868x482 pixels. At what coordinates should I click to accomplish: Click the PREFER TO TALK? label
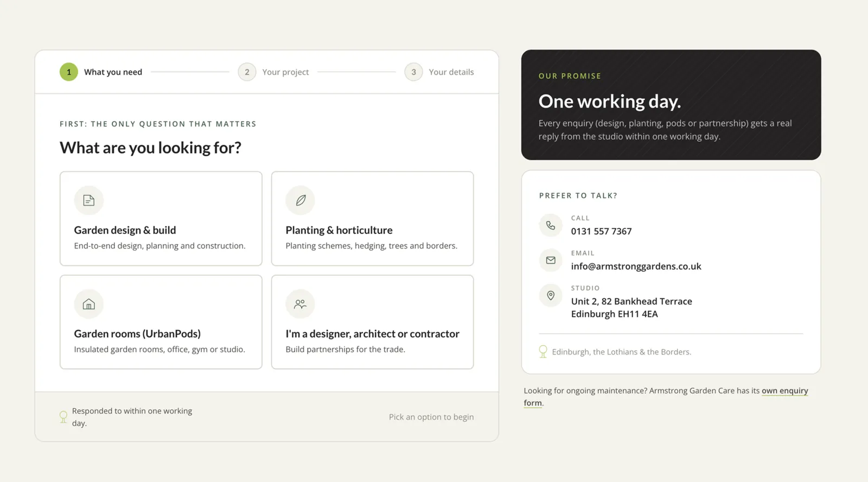click(578, 195)
